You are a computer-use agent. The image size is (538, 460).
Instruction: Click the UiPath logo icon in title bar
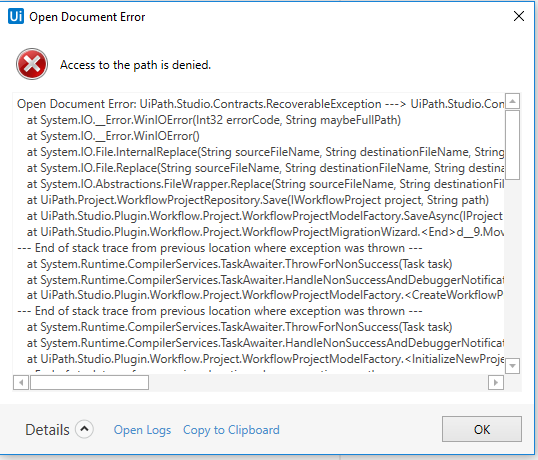tap(16, 16)
